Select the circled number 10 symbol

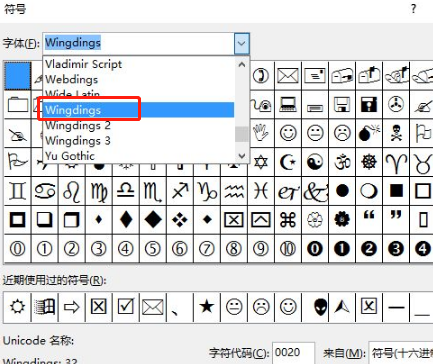click(x=288, y=249)
